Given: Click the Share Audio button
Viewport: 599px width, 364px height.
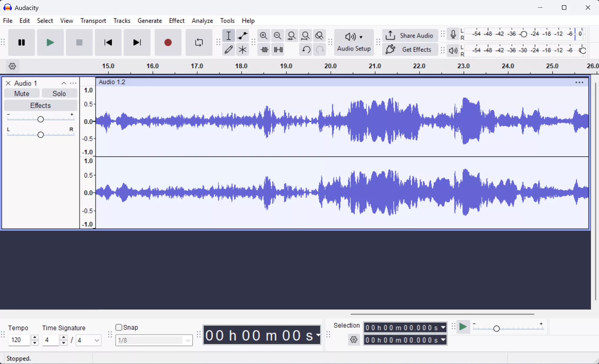Looking at the screenshot, I should click(x=410, y=36).
